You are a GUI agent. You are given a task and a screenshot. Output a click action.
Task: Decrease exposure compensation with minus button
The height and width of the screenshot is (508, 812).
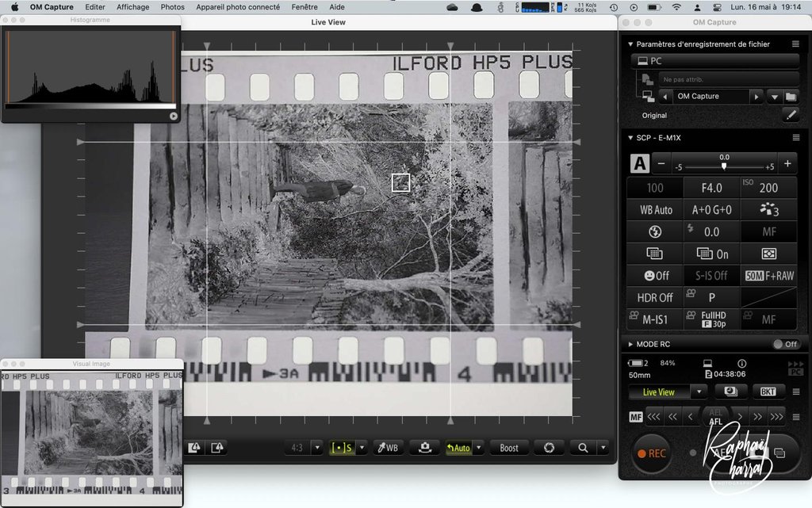pos(661,163)
